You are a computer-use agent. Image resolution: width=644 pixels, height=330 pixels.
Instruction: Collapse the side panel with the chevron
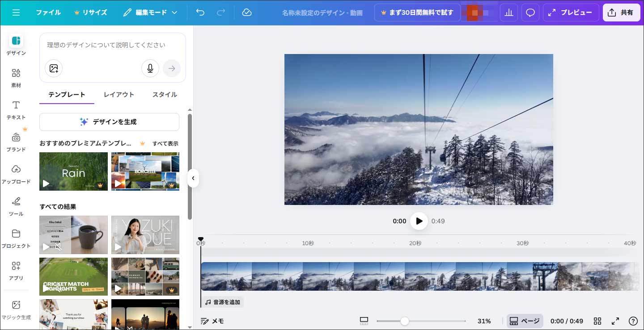point(193,178)
